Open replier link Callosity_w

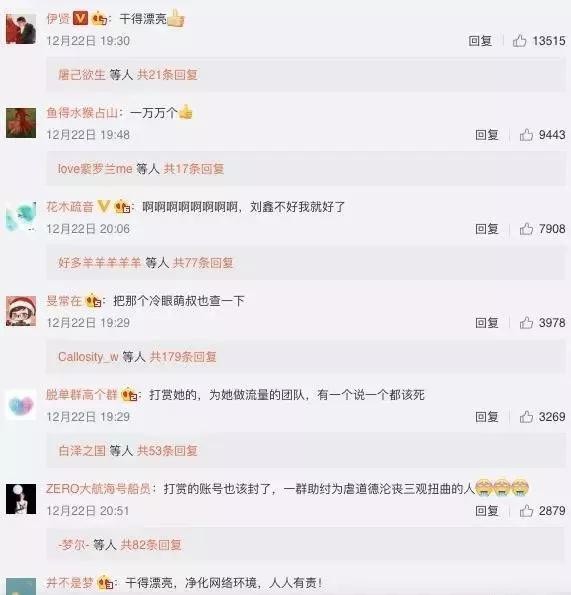[x=88, y=357]
